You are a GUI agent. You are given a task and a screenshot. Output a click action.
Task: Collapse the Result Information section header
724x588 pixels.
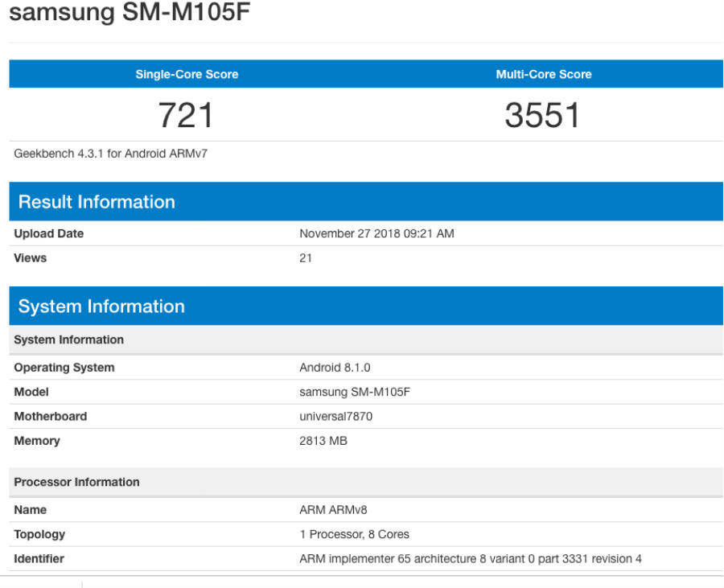pyautogui.click(x=96, y=201)
